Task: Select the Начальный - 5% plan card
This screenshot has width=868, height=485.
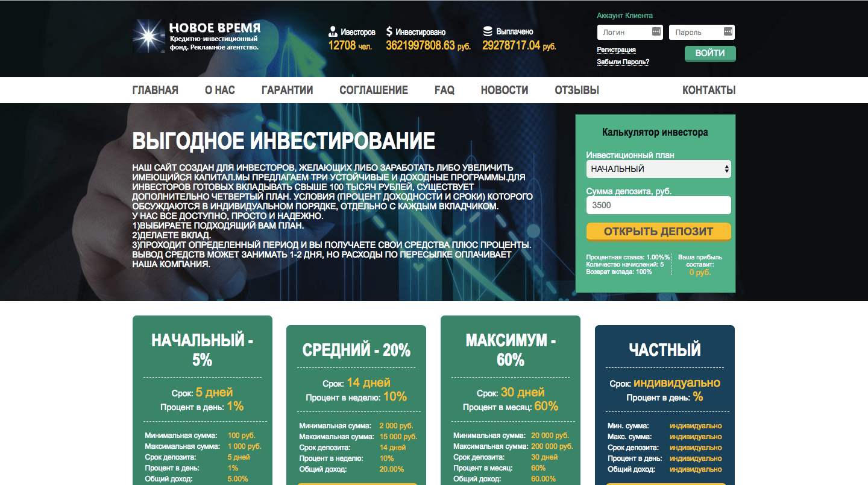Action: point(202,350)
